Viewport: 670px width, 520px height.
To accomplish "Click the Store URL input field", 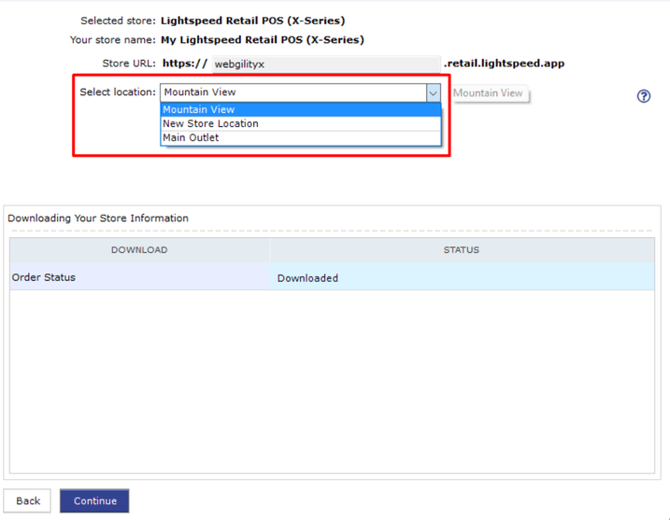I will point(326,64).
